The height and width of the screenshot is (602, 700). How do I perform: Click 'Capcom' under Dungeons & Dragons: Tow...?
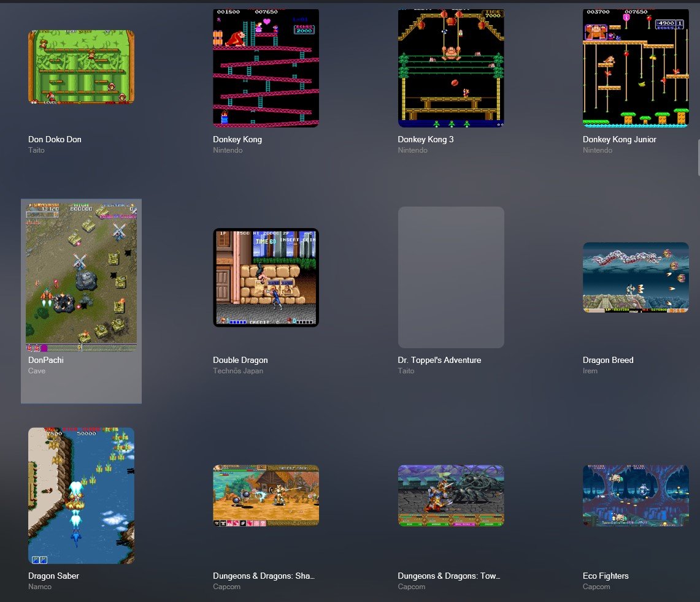tap(411, 587)
